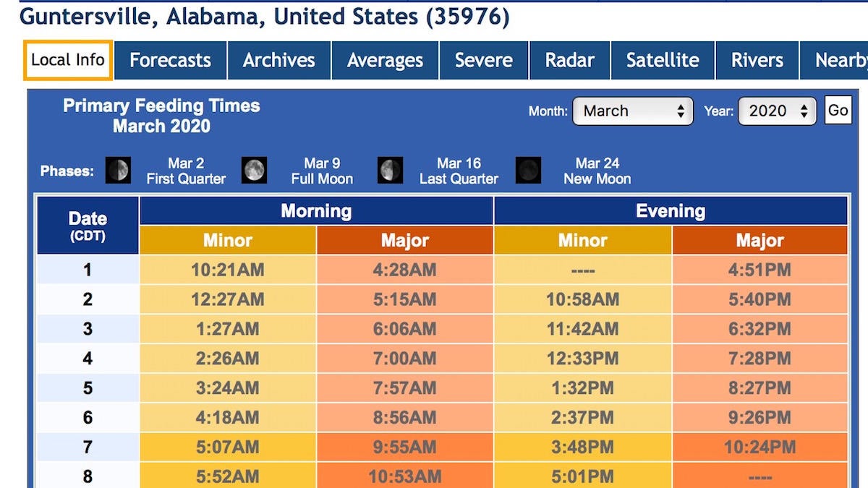This screenshot has height=488, width=868.
Task: Switch to the Forecasts tab
Action: coord(171,60)
